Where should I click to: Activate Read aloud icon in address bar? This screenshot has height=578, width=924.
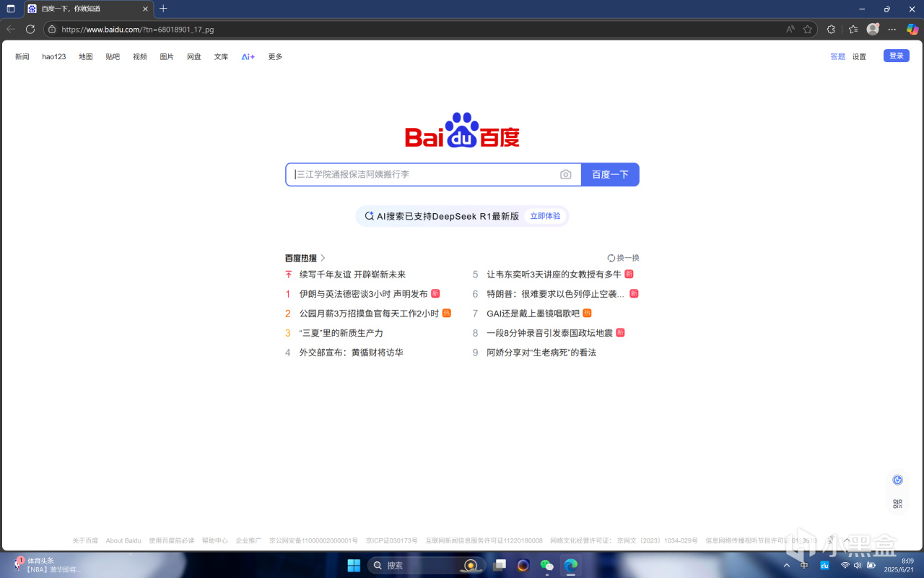point(790,30)
